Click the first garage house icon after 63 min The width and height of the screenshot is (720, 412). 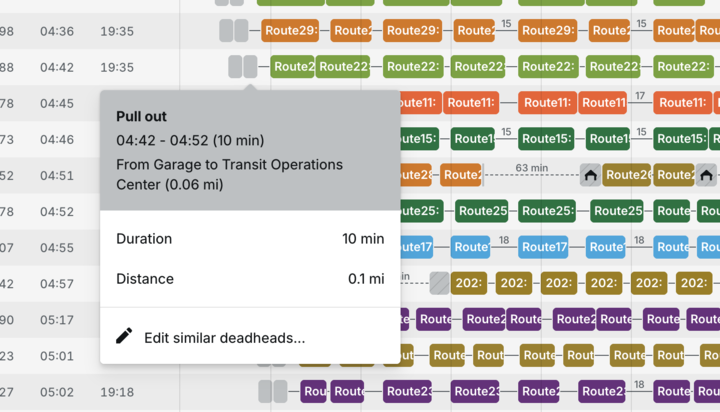pos(591,175)
